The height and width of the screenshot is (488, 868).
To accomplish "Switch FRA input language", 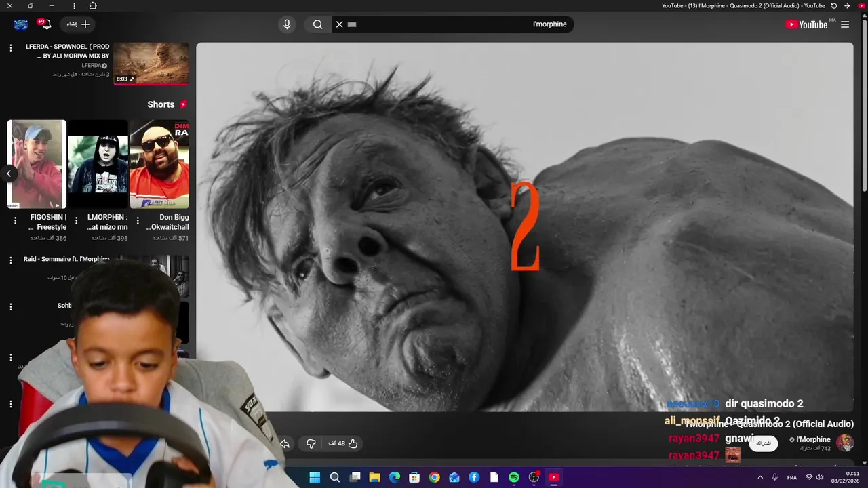I will click(792, 478).
